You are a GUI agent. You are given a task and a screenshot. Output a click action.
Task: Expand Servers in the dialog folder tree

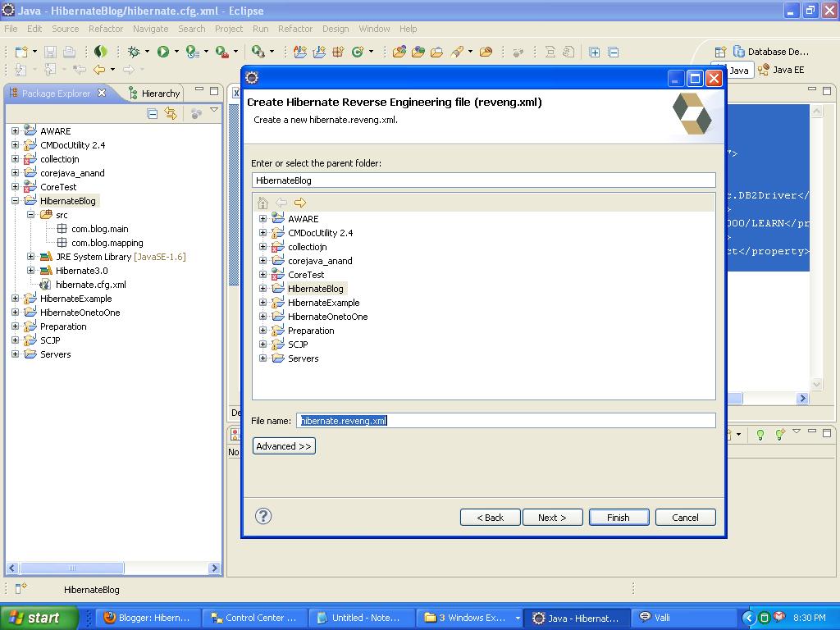pyautogui.click(x=262, y=358)
